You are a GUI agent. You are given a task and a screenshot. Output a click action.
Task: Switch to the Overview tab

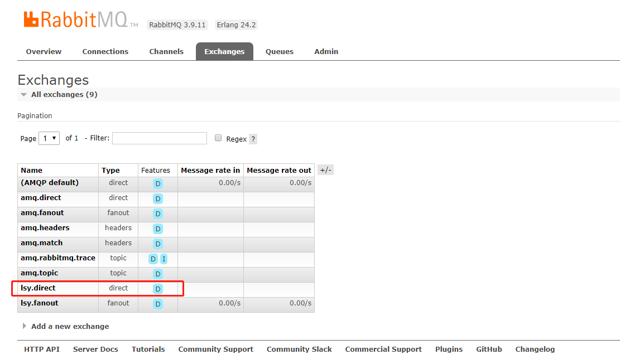click(44, 51)
